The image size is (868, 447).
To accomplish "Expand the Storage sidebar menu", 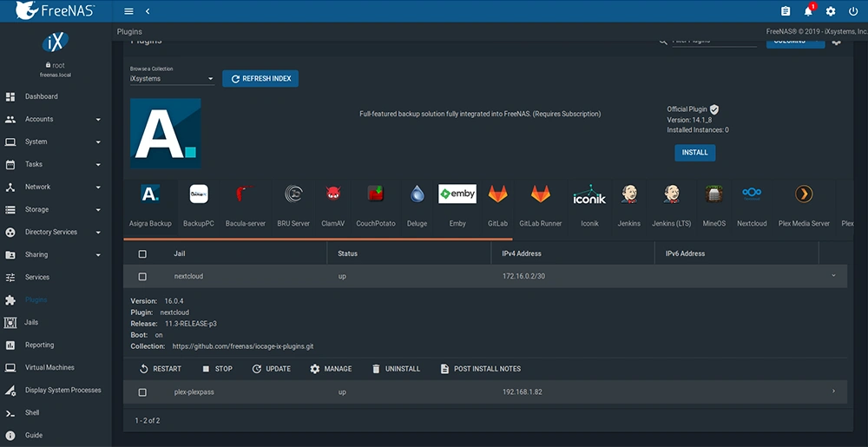I will [56, 209].
